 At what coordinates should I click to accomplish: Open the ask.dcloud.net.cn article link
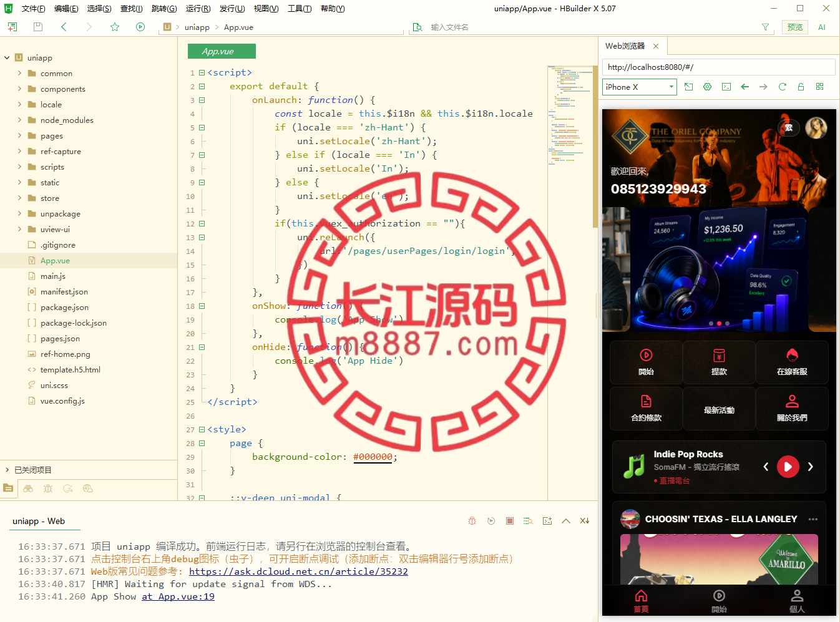click(x=298, y=571)
